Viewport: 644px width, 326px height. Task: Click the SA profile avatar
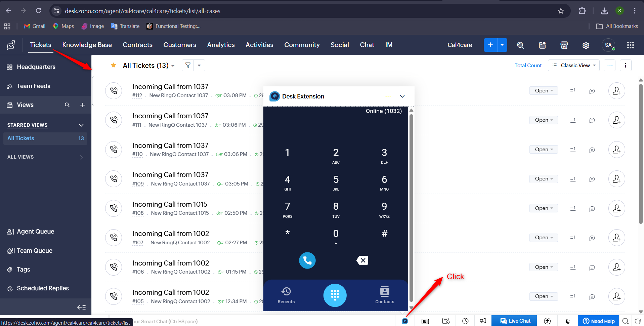tap(608, 45)
